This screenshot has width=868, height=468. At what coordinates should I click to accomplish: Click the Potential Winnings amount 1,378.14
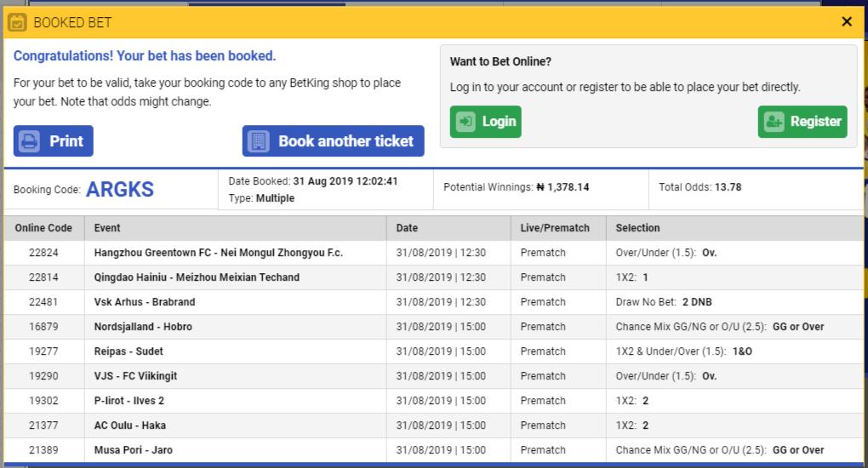click(x=563, y=187)
